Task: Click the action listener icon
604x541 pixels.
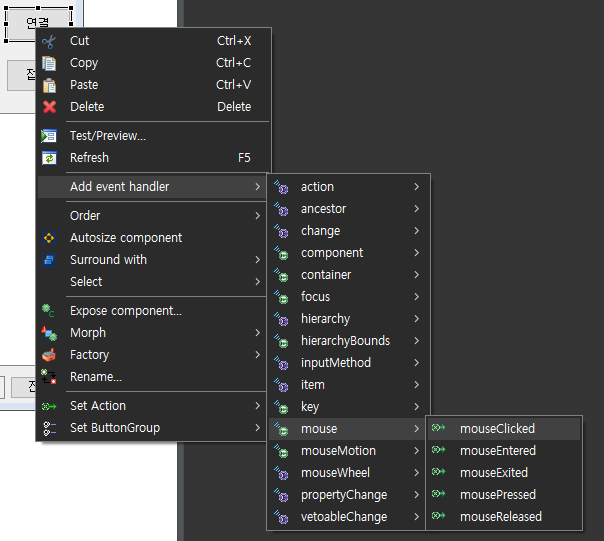Action: [281, 187]
